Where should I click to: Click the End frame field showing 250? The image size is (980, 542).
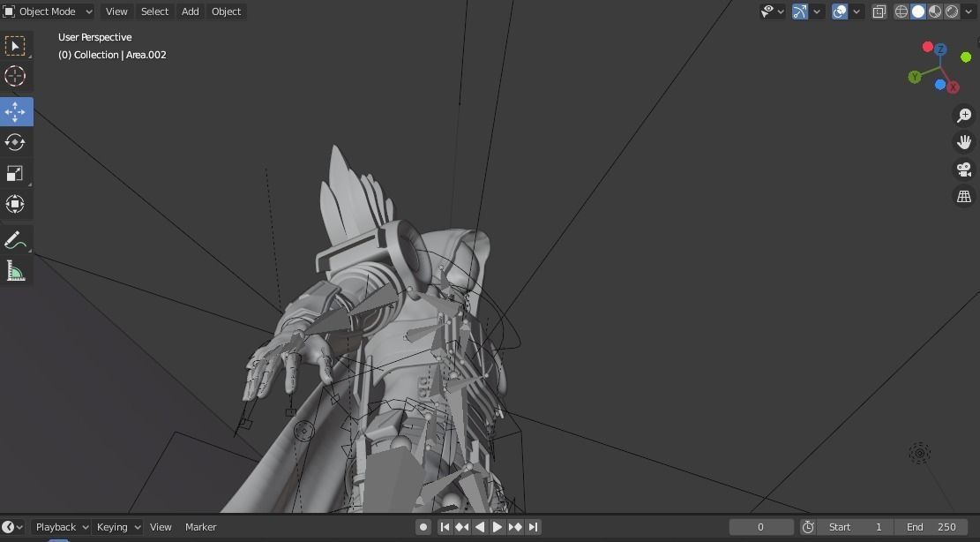tap(931, 527)
